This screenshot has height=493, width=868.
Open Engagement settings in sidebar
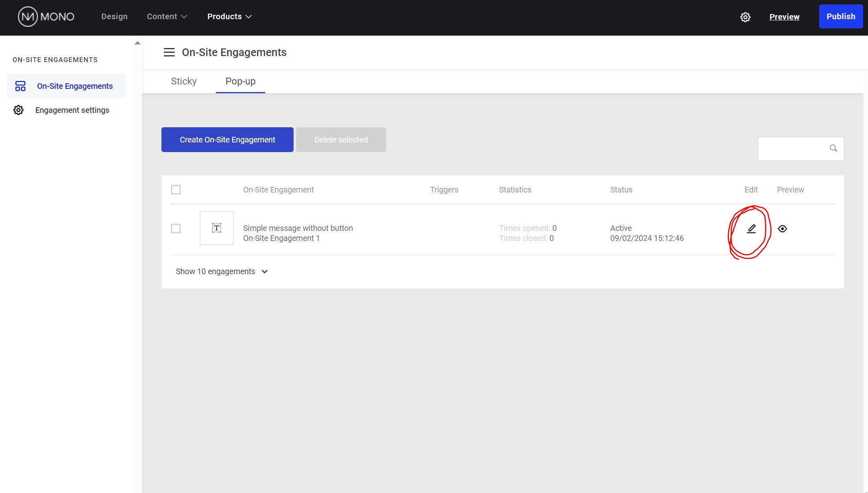pos(61,110)
